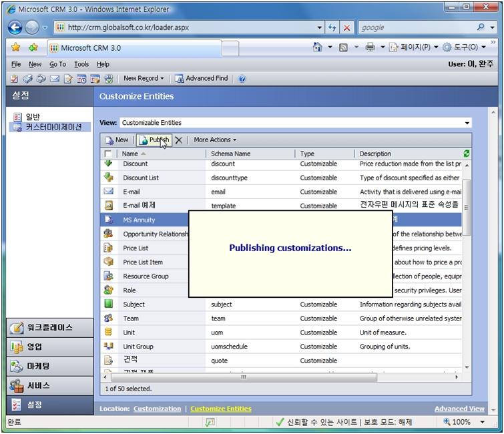Open the 워크플레이스 navigation area
The image size is (504, 434).
pyautogui.click(x=50, y=328)
